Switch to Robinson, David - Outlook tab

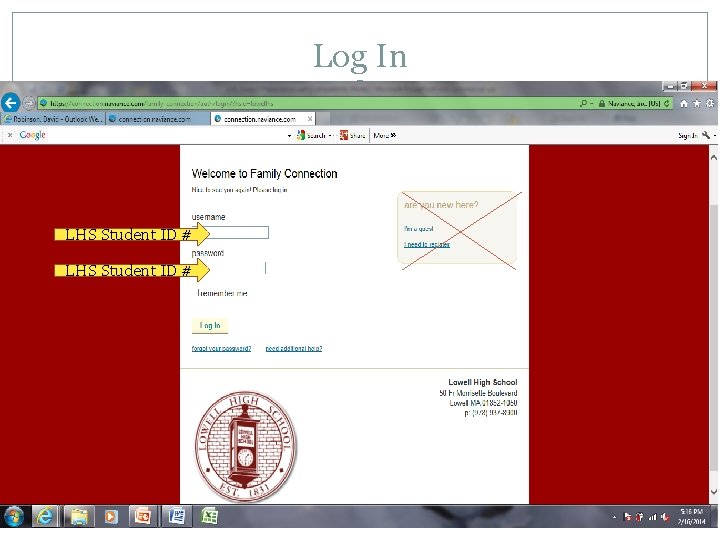pyautogui.click(x=53, y=119)
